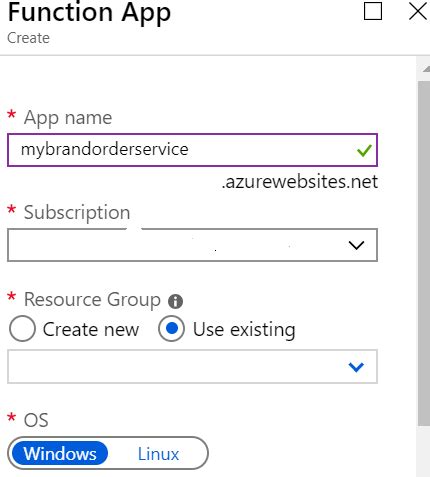Close the Function App blade

tap(418, 11)
